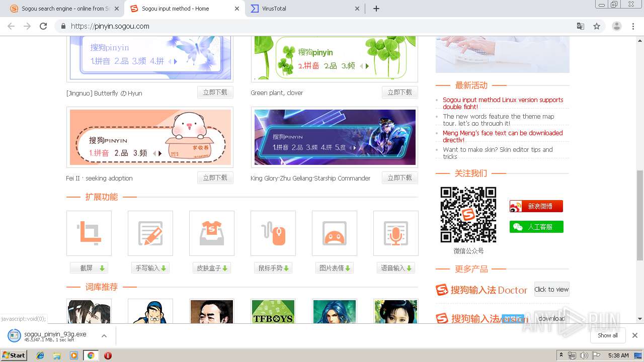Open the skin box extension icon
The image size is (644, 362).
coord(212,233)
